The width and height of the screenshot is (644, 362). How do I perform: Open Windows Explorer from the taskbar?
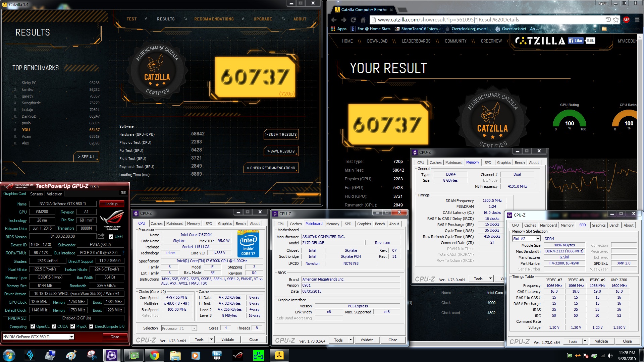[175, 355]
